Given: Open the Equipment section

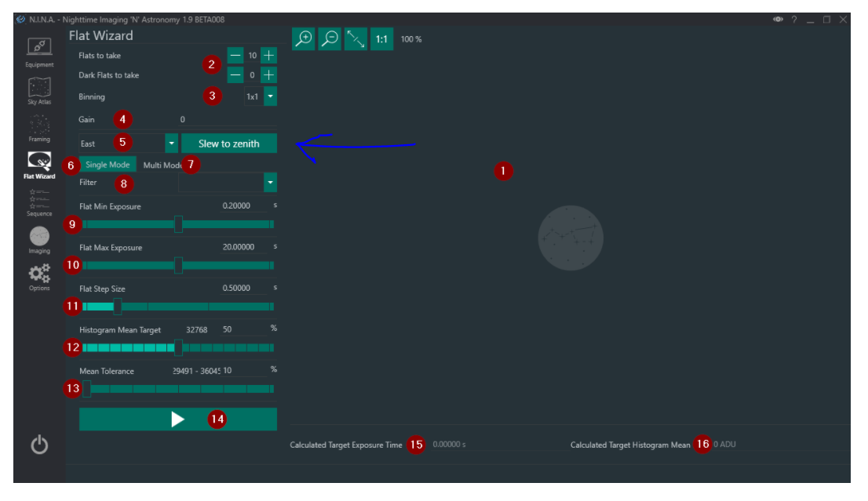Looking at the screenshot, I should [x=39, y=53].
